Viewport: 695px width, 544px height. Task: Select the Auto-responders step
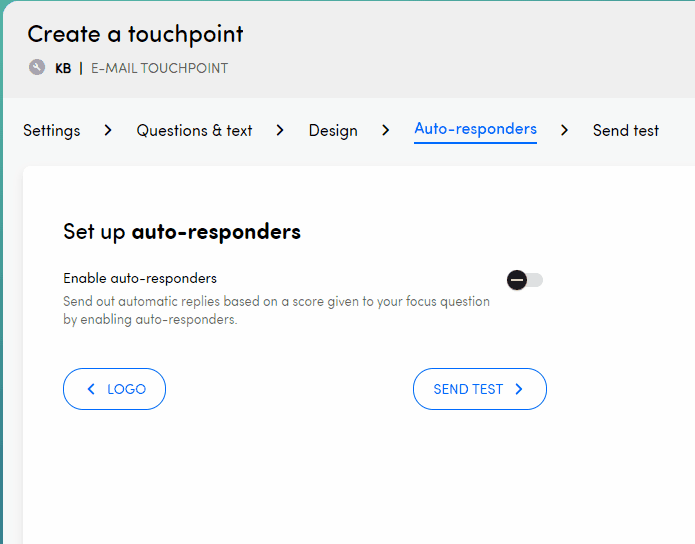[475, 129]
